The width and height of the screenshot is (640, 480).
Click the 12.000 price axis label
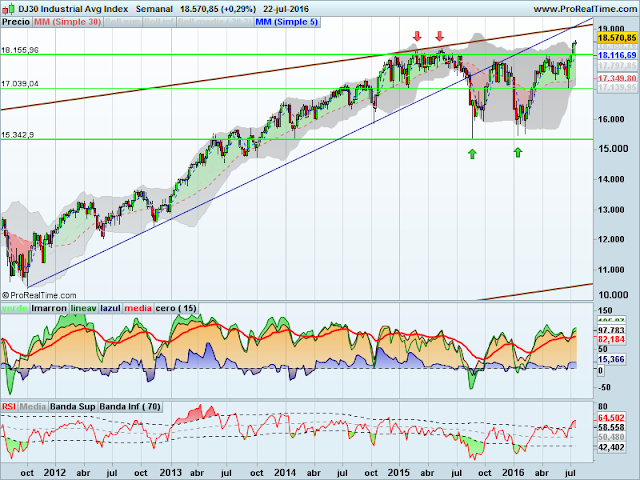click(x=611, y=239)
